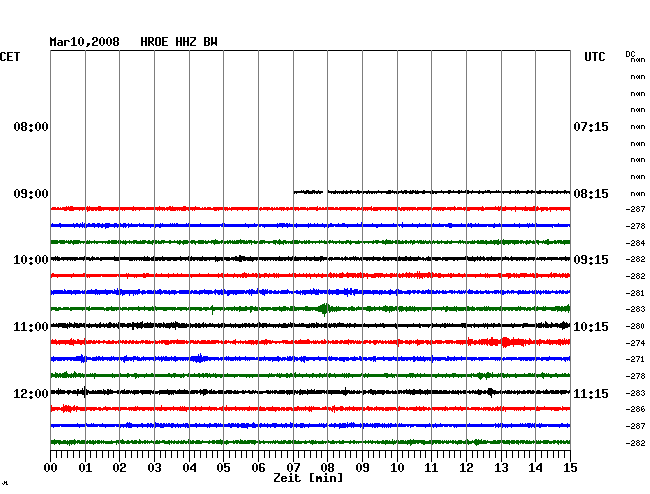Click the 09:15 UTC time label

591,260
